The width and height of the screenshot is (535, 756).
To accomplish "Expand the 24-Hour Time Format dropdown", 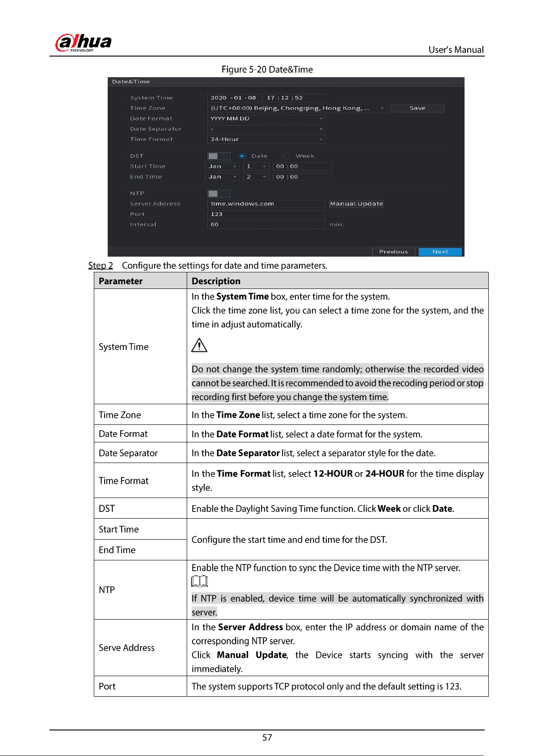I will tap(267, 139).
